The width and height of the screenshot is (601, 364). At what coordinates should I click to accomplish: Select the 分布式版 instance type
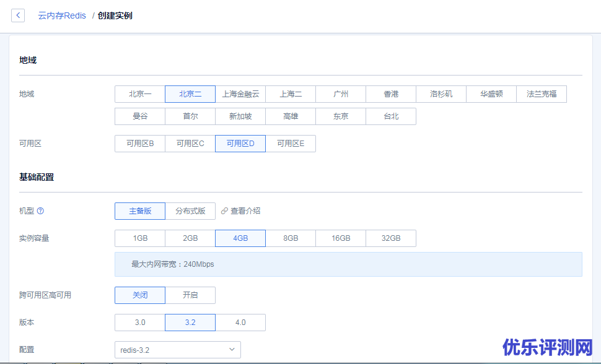click(190, 211)
